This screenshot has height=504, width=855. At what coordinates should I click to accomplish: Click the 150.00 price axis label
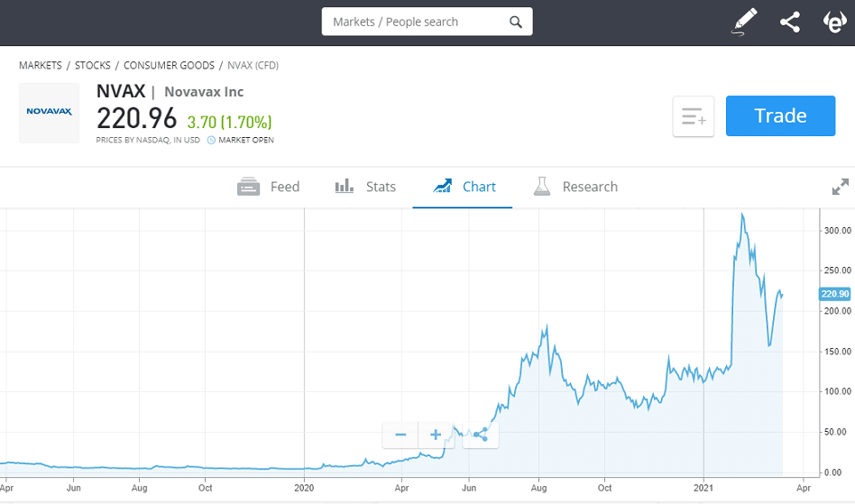[838, 352]
